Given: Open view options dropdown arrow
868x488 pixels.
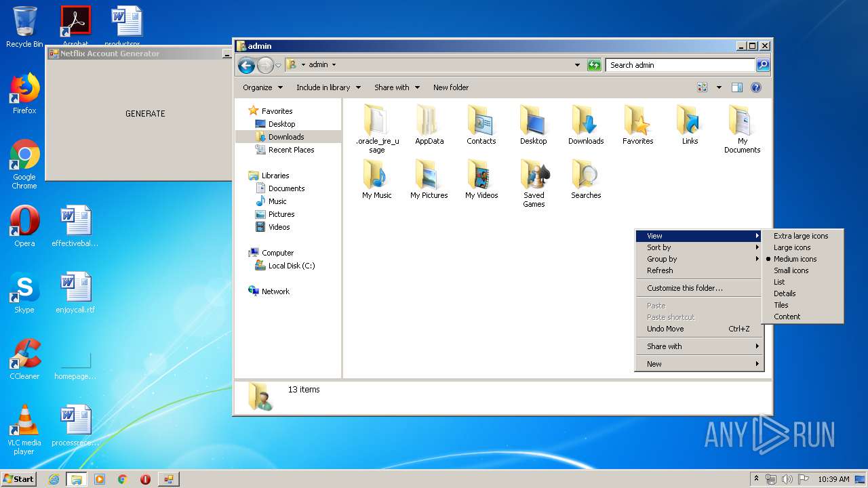Looking at the screenshot, I should (x=719, y=87).
